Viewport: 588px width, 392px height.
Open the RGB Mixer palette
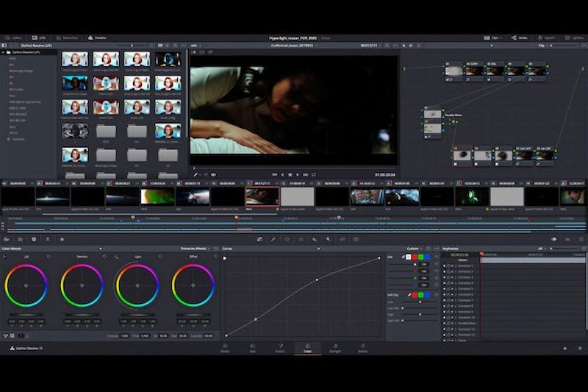48,239
